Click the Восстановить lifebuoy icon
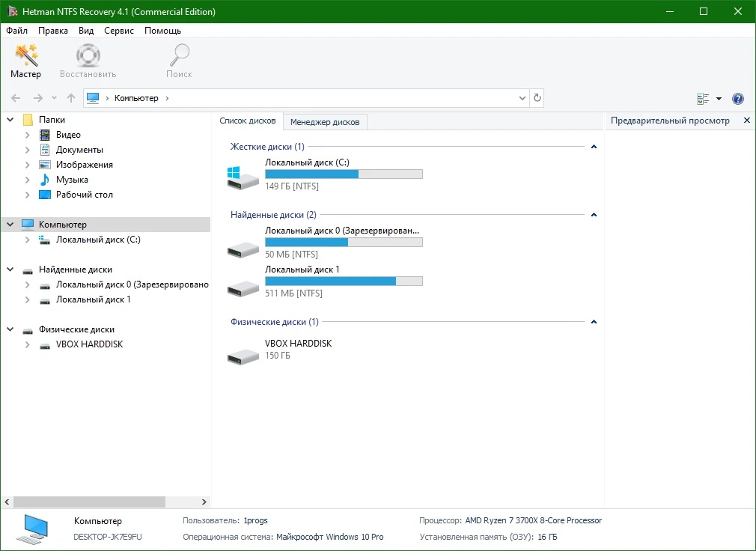Screen dimensions: 756x551 [88, 56]
